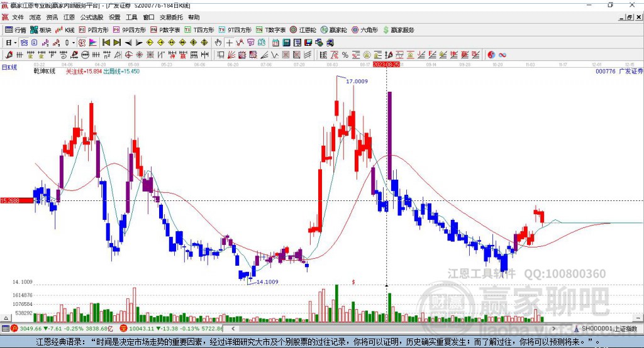The image size is (644, 348).
Task: Click the red-blue yin-yang icon
Action: [491, 55]
